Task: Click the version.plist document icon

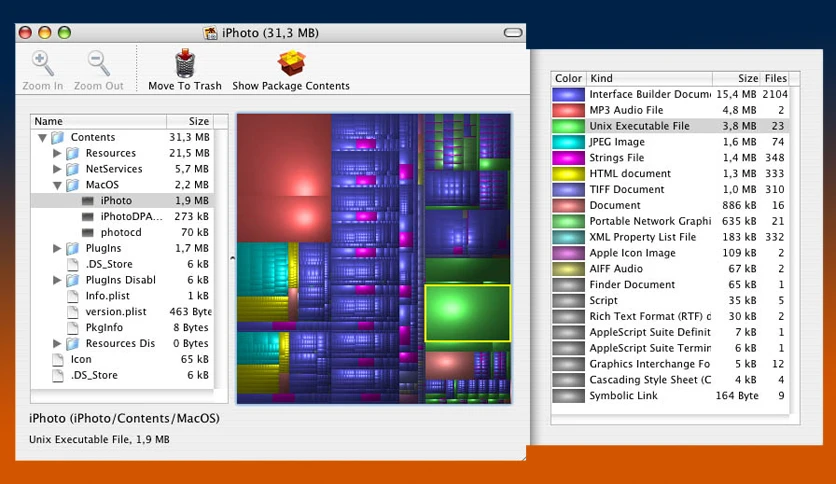Action: (x=73, y=312)
